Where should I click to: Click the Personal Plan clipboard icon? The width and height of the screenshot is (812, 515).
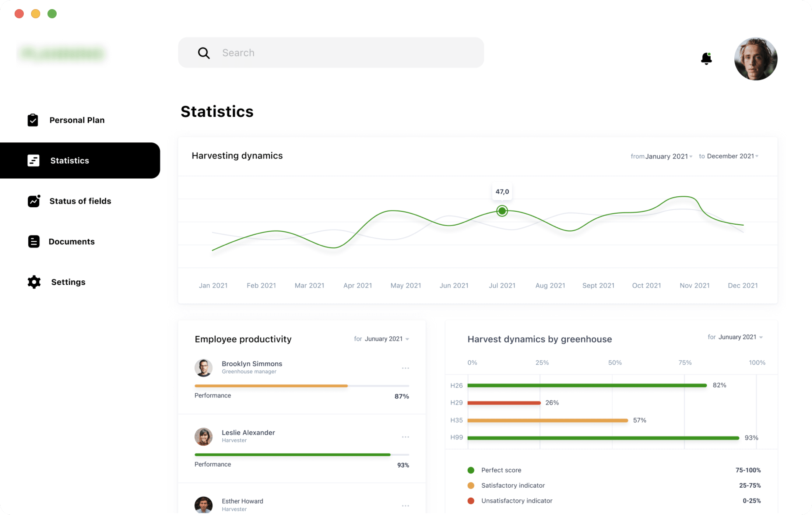(33, 120)
